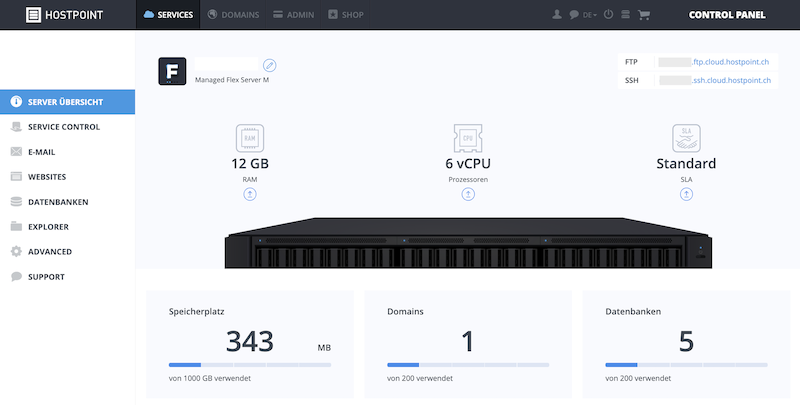Viewport: 800px width, 405px height.
Task: Click the SSH label
Action: 632,80
